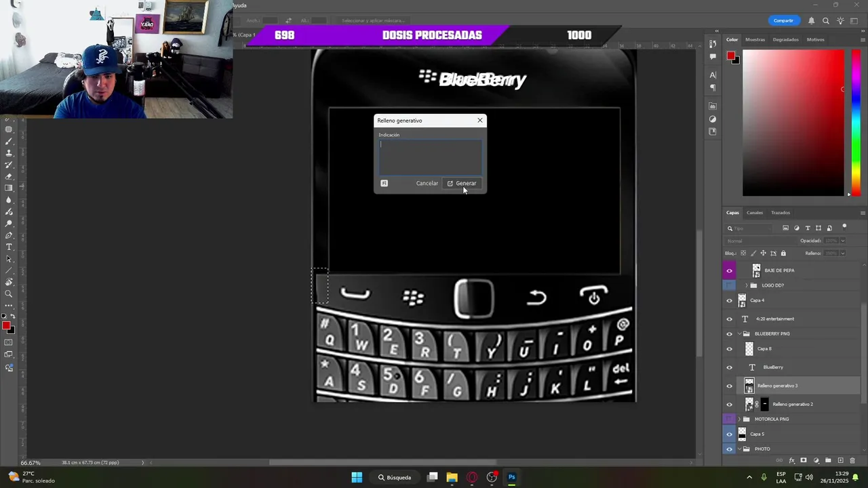This screenshot has width=868, height=488.
Task: Switch to the Canales tab
Action: tap(755, 213)
